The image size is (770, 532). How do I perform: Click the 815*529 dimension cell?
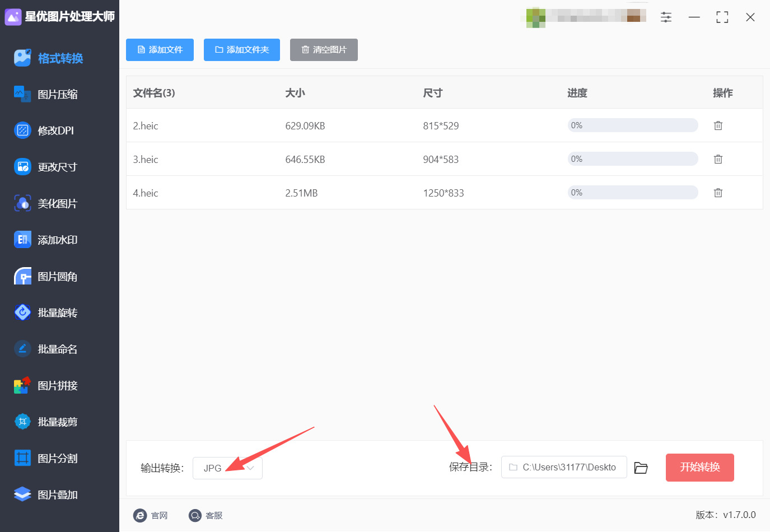coord(441,126)
